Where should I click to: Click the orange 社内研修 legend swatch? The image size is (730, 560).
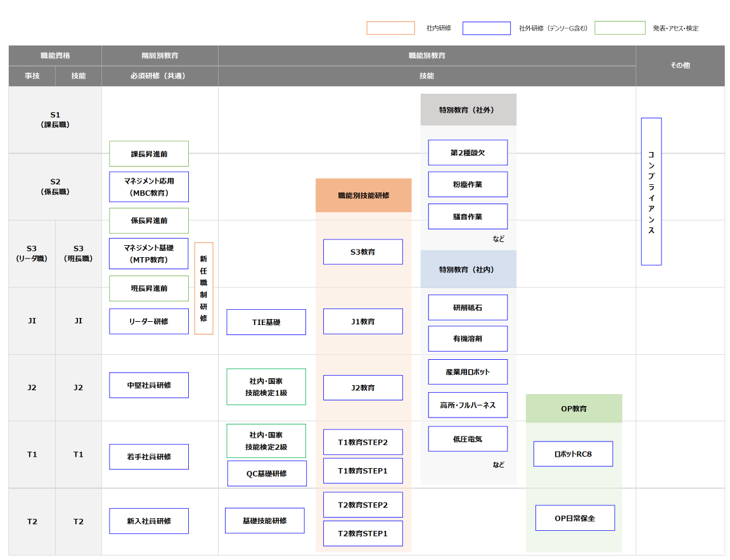pos(390,29)
